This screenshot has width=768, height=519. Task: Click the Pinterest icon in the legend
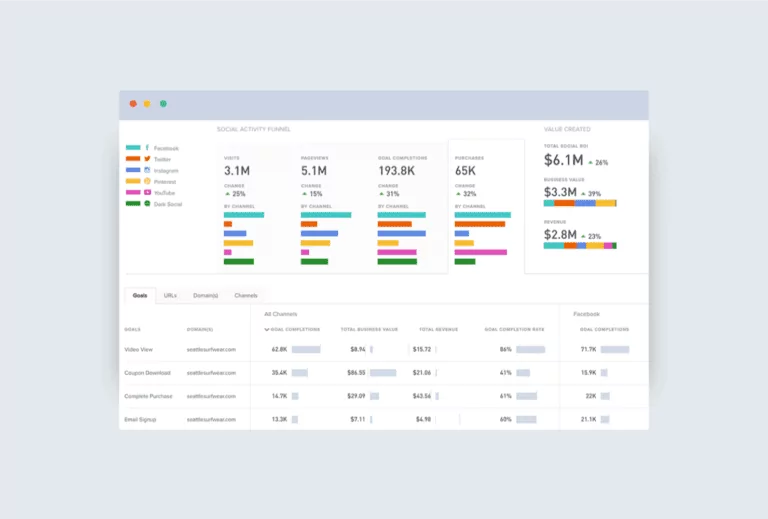coord(147,181)
